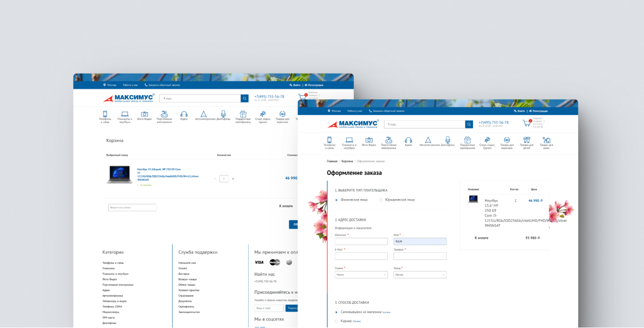
Task: Expand the Страна dropdown showing Россия
Action: click(x=361, y=275)
